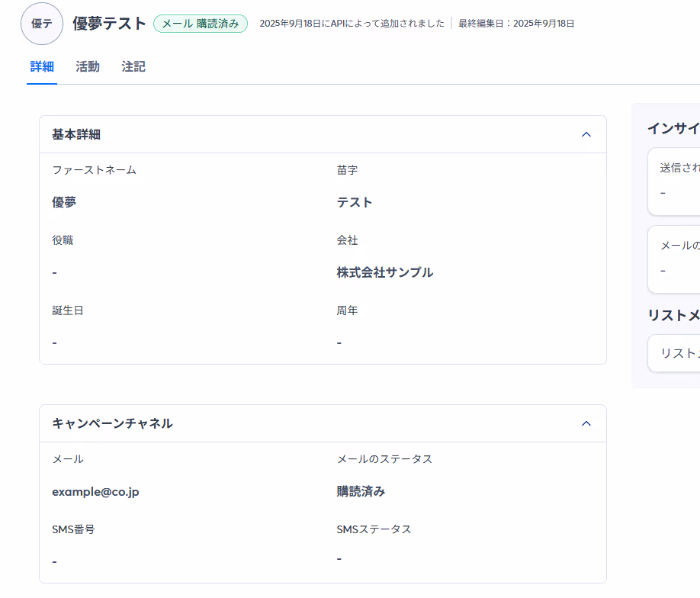Click the 優テ contact avatar circle
The height and width of the screenshot is (598, 700).
click(x=42, y=24)
